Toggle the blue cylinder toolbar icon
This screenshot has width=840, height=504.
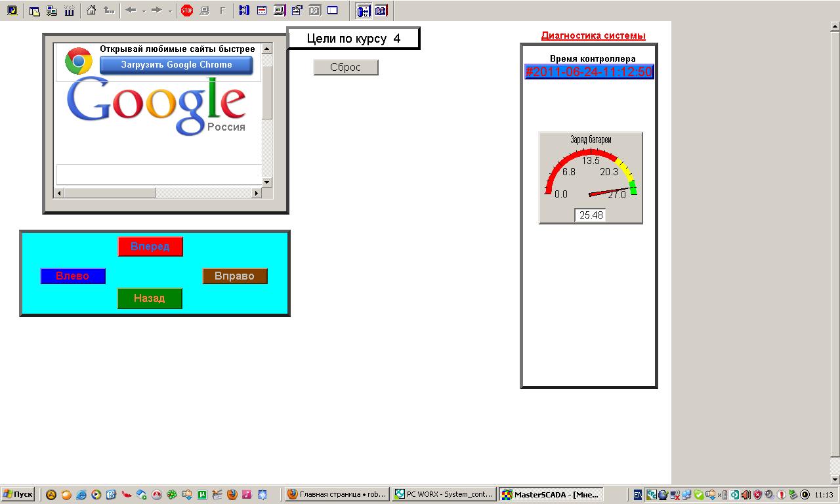pyautogui.click(x=363, y=10)
